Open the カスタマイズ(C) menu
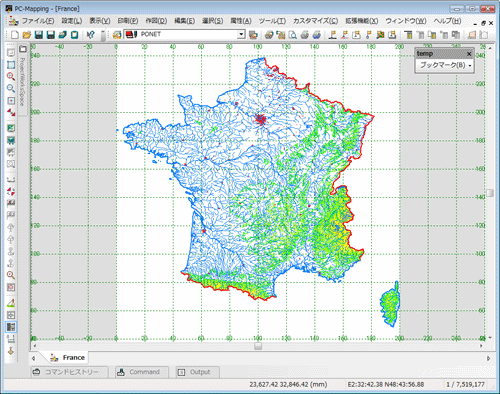Viewport: 500px width, 394px height. [315, 21]
